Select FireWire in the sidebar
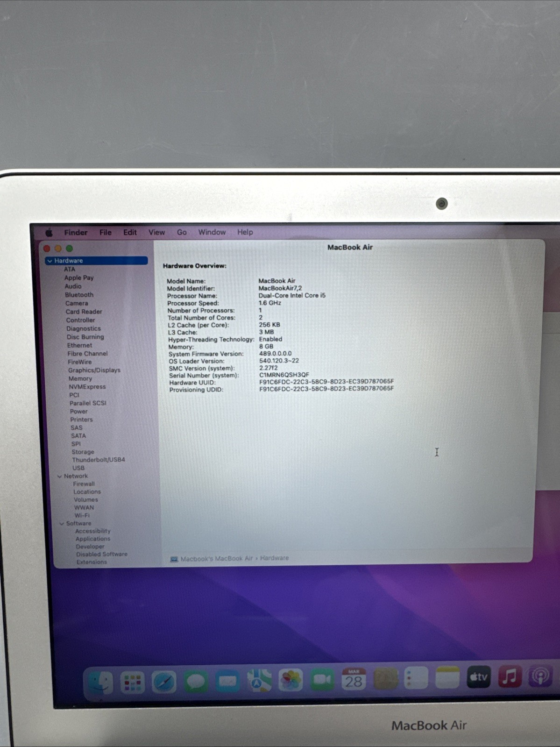 [x=80, y=362]
